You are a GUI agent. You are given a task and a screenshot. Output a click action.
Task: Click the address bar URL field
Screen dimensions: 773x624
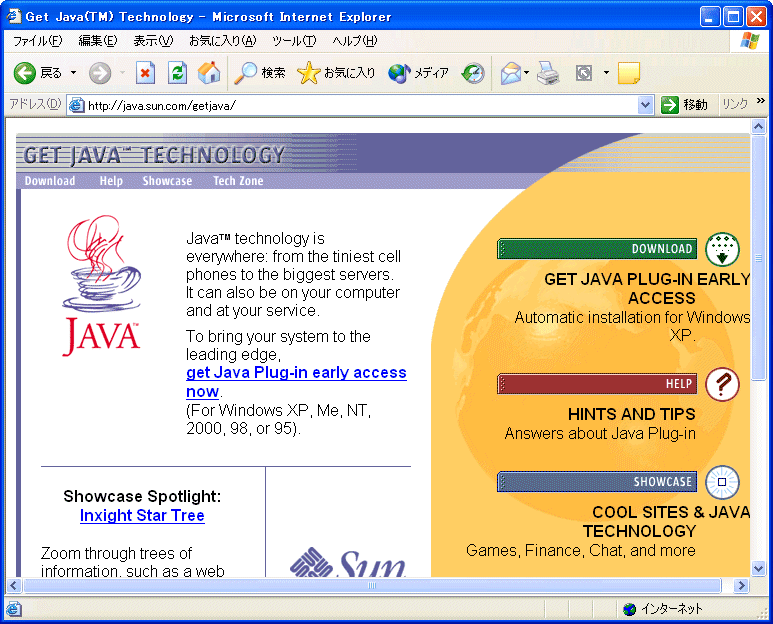[361, 105]
